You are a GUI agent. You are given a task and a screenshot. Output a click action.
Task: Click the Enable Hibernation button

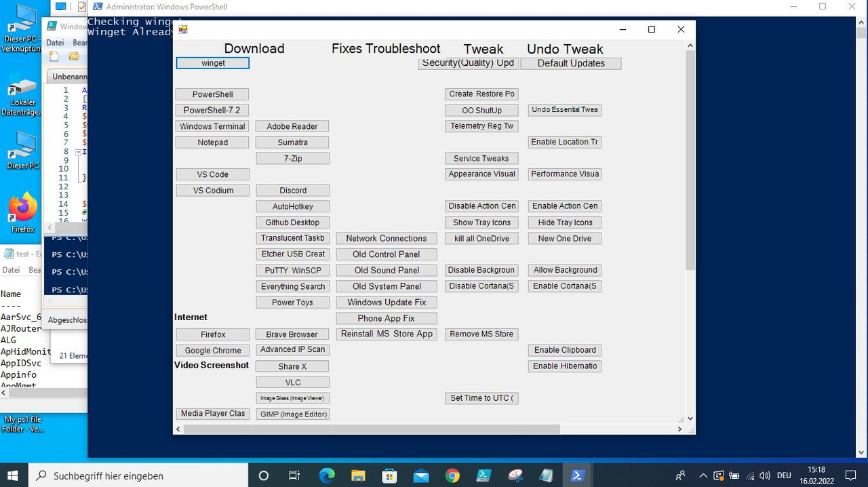coord(565,366)
